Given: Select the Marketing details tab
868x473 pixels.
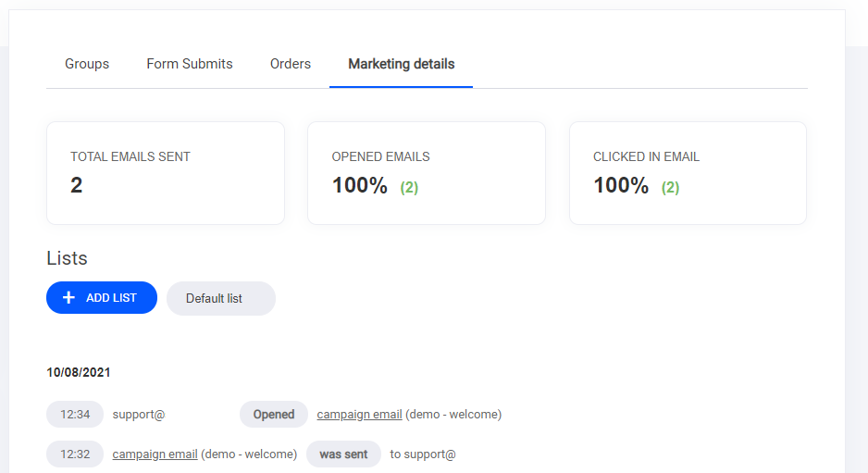Looking at the screenshot, I should click(x=401, y=64).
